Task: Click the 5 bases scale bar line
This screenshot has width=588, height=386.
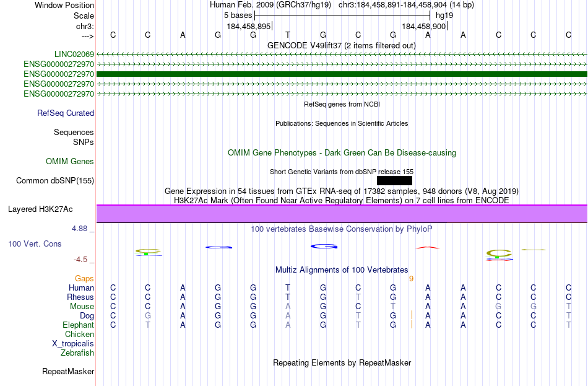Action: pos(342,15)
